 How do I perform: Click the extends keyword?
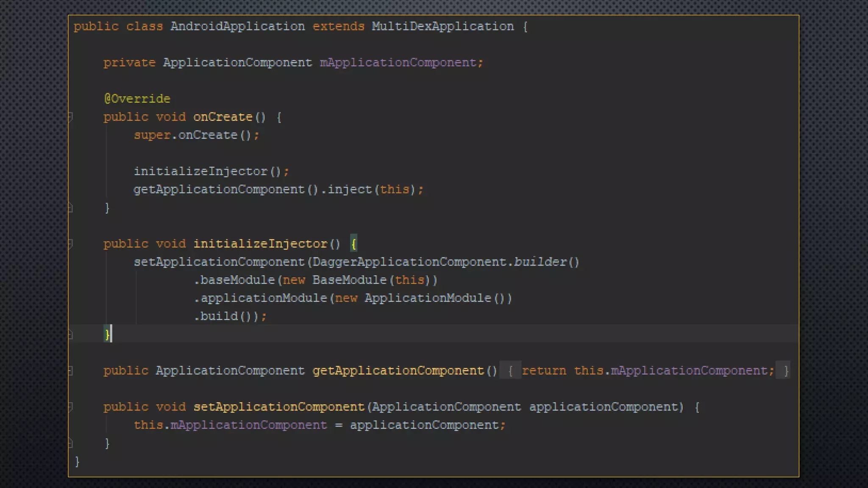[x=339, y=26]
